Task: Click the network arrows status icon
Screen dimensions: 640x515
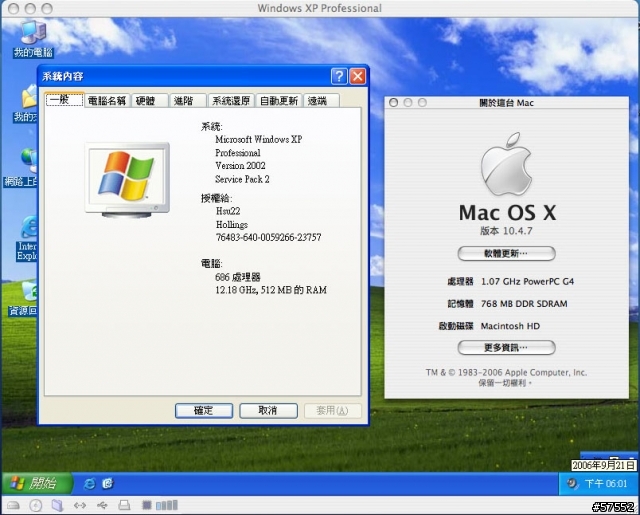Action: [x=80, y=506]
